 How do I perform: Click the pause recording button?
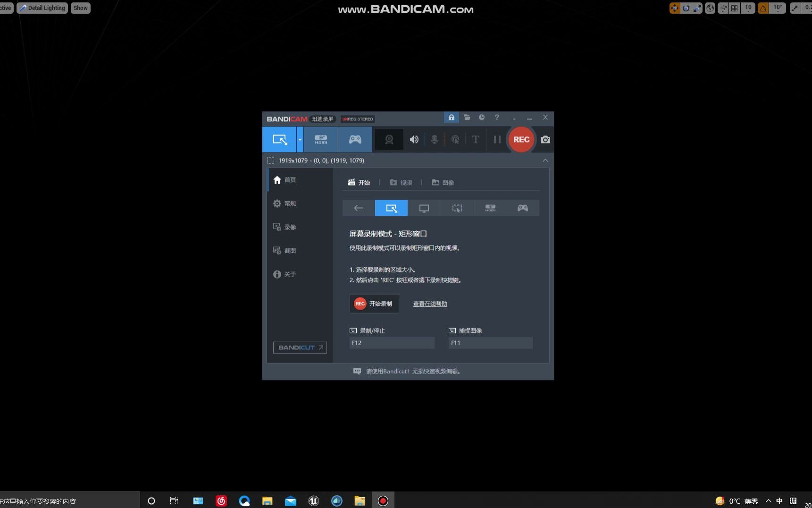[x=497, y=139]
